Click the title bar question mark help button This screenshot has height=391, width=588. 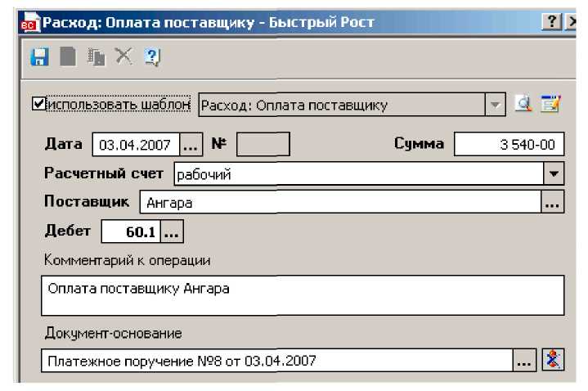[x=552, y=22]
